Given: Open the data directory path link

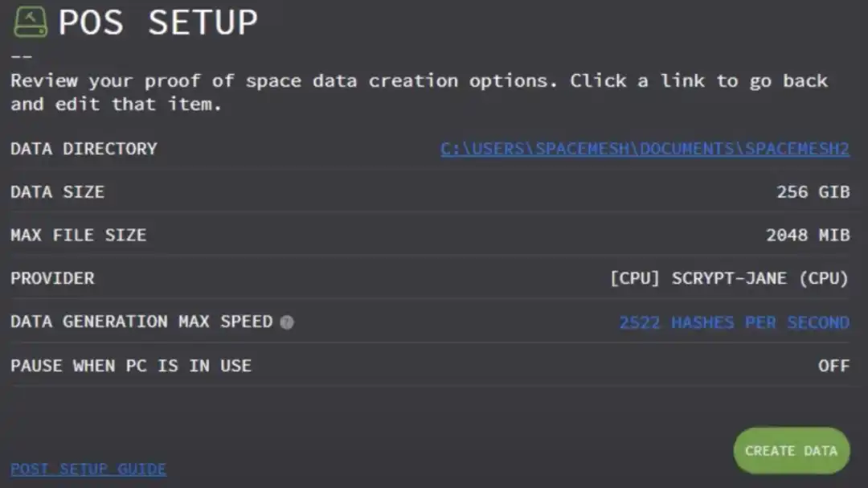Looking at the screenshot, I should (645, 149).
